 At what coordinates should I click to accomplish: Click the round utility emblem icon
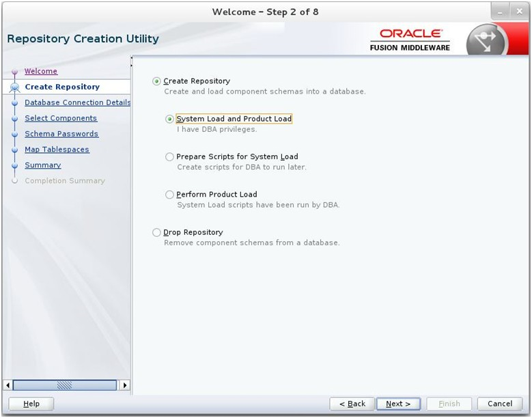coord(487,40)
